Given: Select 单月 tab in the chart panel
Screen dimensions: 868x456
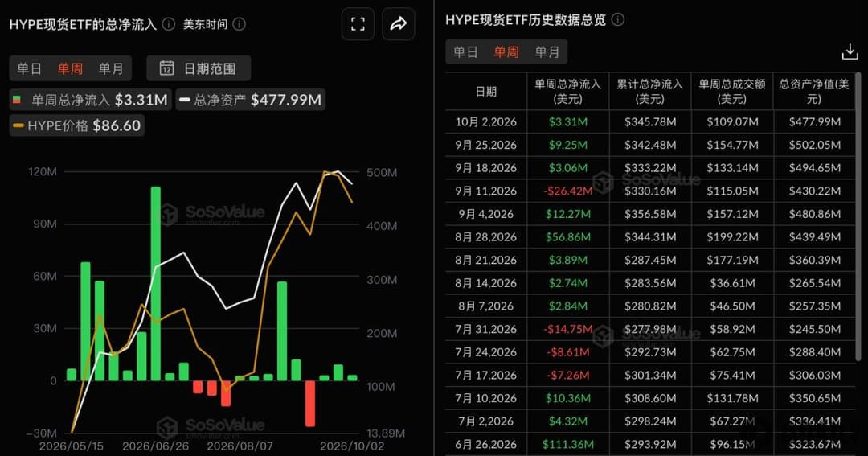Looking at the screenshot, I should [x=111, y=68].
